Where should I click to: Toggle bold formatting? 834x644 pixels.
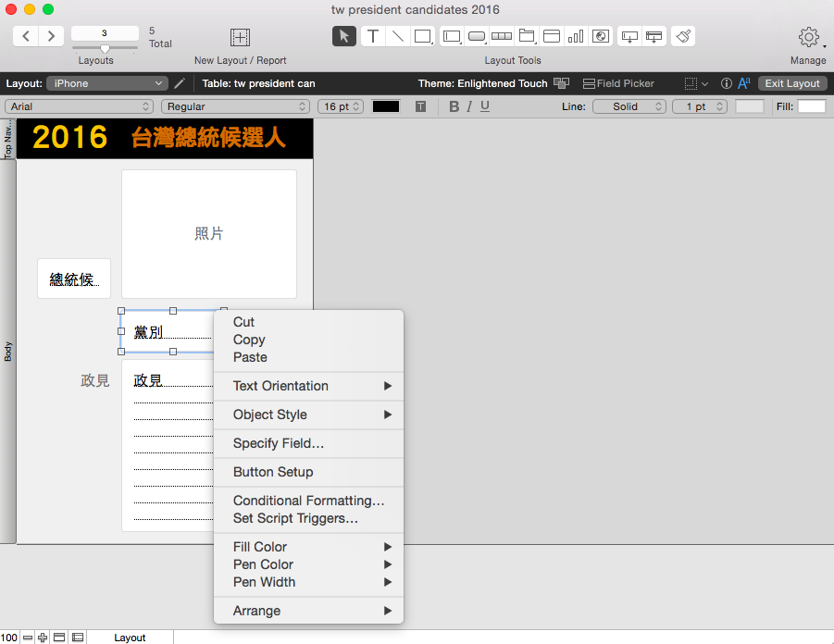[x=454, y=106]
